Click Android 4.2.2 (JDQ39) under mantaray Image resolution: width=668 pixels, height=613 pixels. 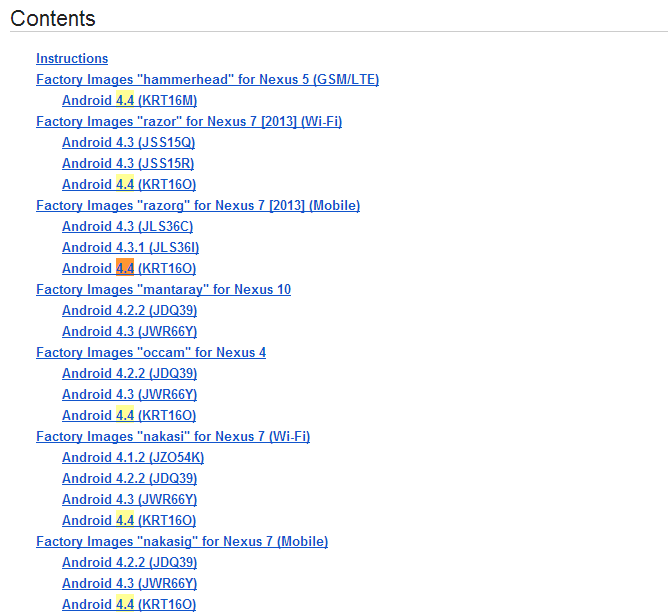[x=130, y=310]
